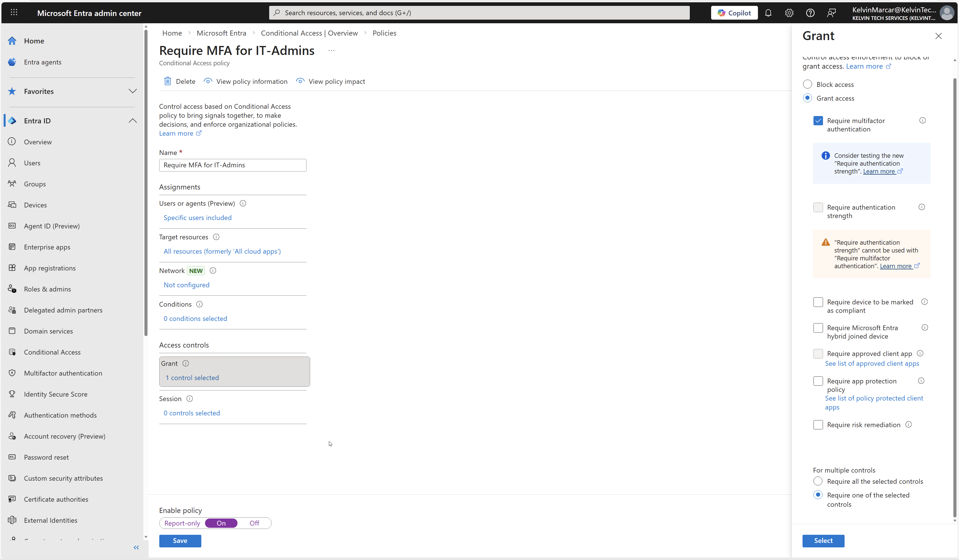Screen dimensions: 959x560
Task: Select the Block access radio button
Action: coord(807,84)
